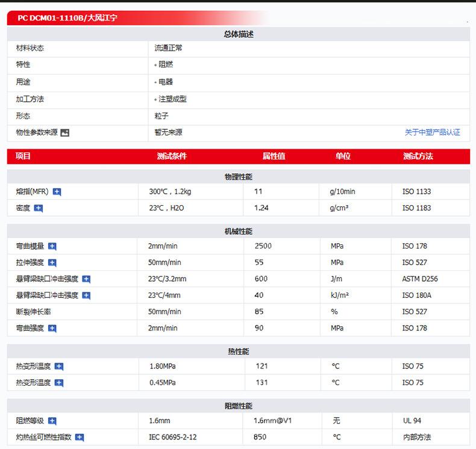This screenshot has height=449, width=476.
Task: Open the plus icon next to 灼热丝可燃性指数
Action: coord(80,438)
